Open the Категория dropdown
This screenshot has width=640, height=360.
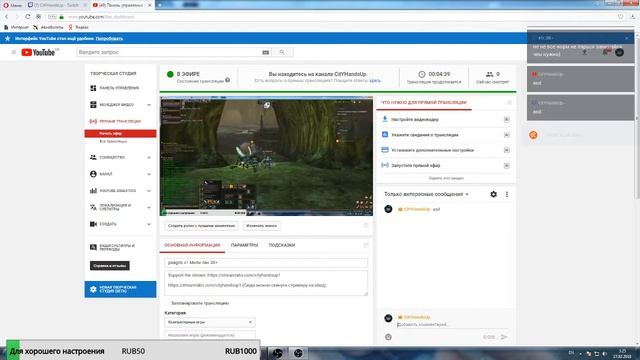(x=210, y=322)
